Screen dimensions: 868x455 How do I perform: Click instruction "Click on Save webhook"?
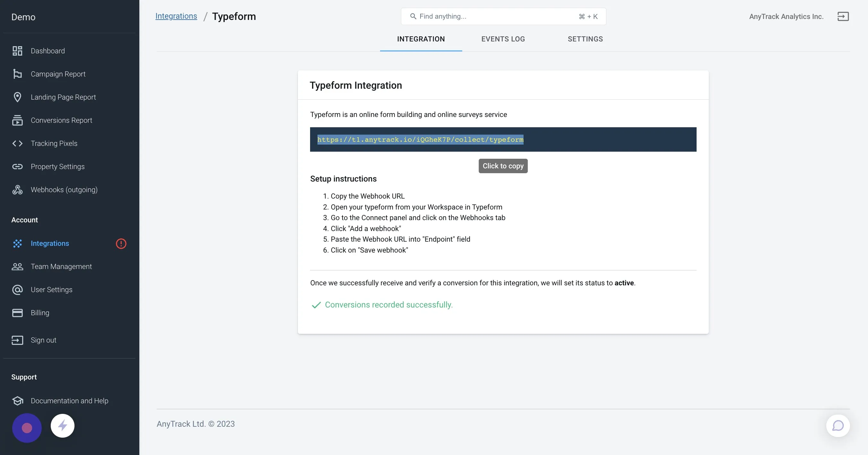[369, 250]
